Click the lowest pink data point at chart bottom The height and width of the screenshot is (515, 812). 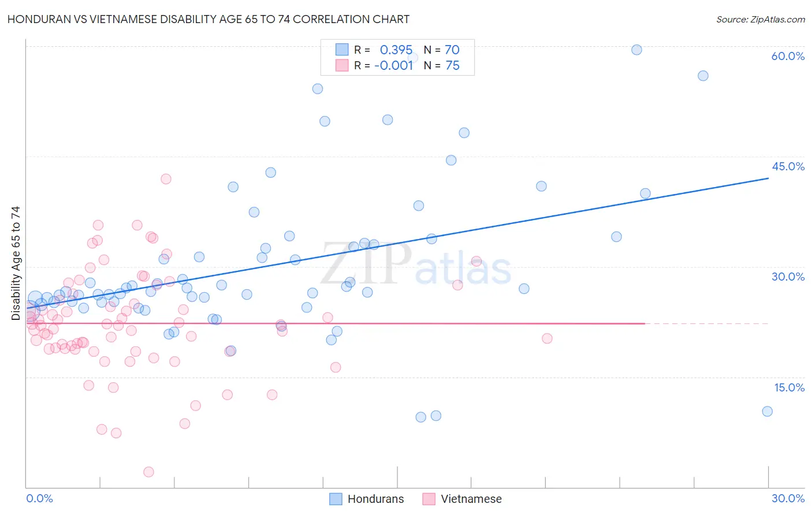(x=148, y=472)
